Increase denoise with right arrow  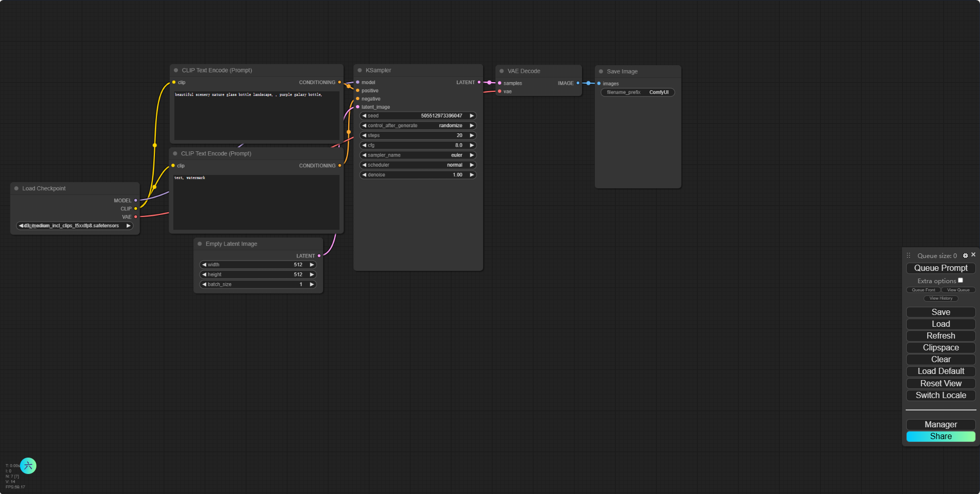(472, 175)
